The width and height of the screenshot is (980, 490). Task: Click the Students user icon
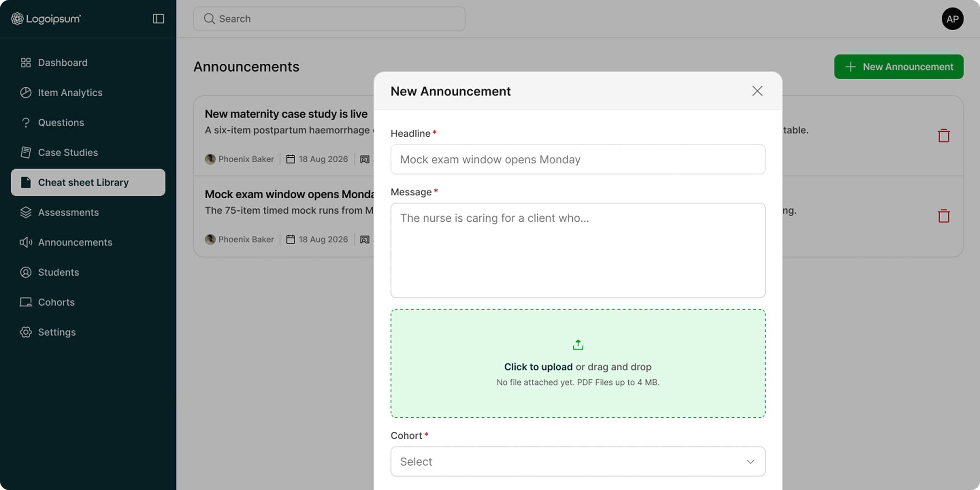click(26, 272)
